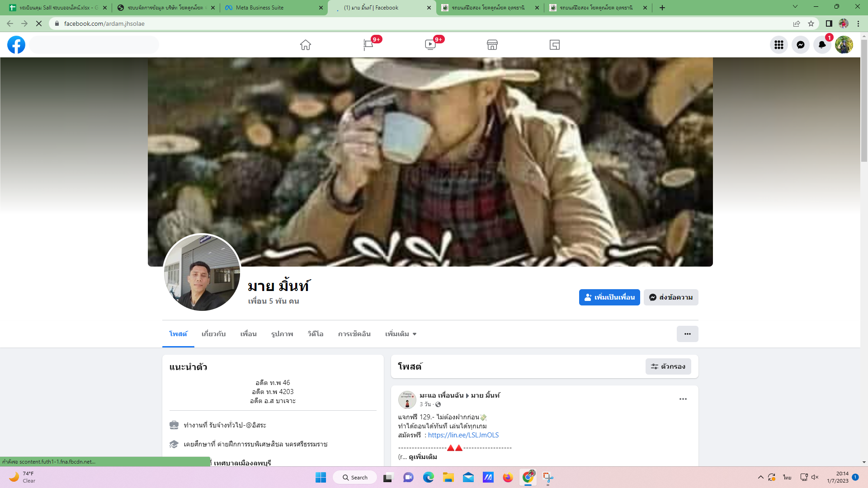868x488 pixels.
Task: Click the เพิ่มเป็นเพื่อน add friend button
Action: point(609,297)
